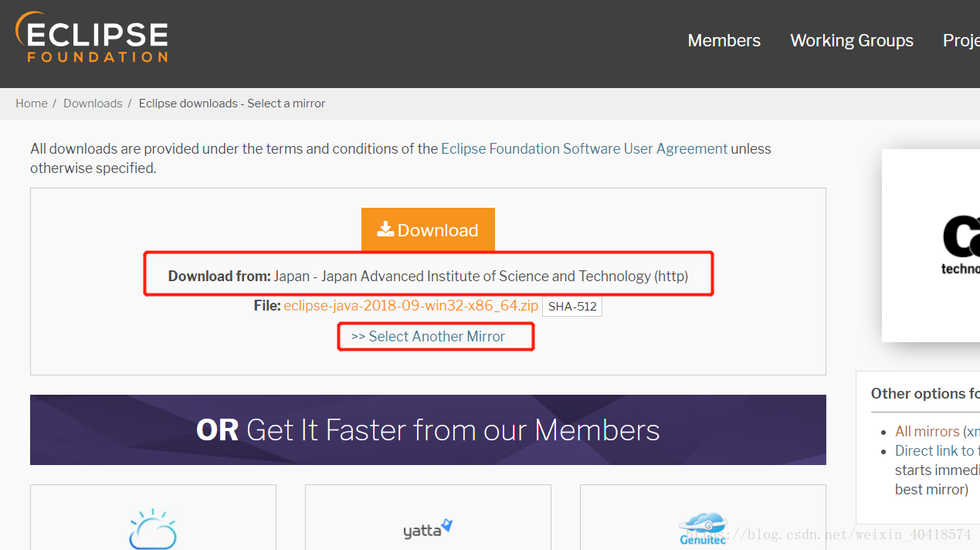Open the Genuitec member card
Screen dimensions: 980x550
703,517
